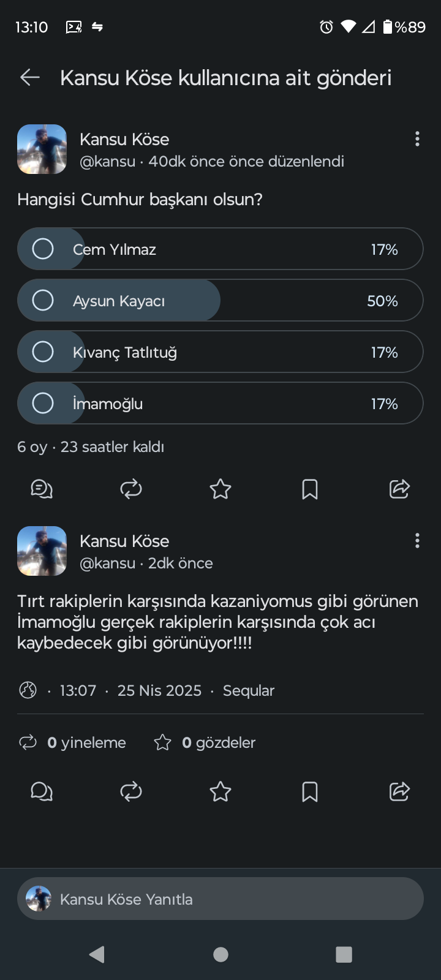Click reply icon under İmamoğlu post
The width and height of the screenshot is (441, 980).
[42, 791]
